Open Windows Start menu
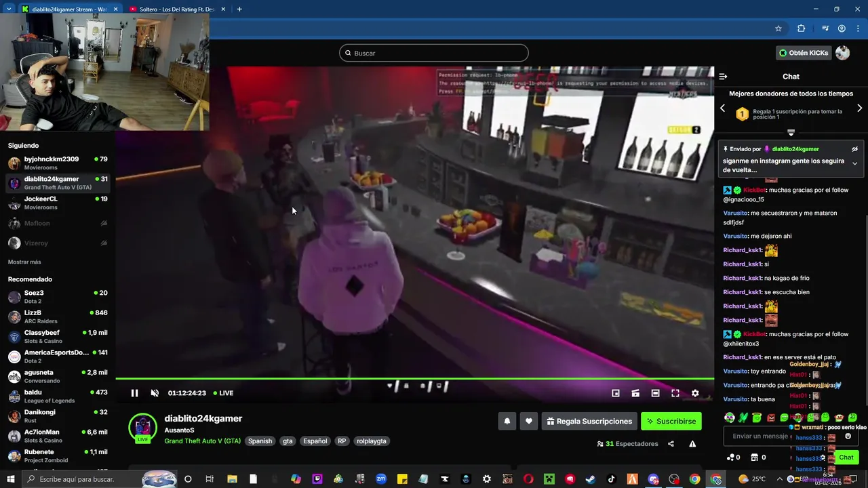The width and height of the screenshot is (868, 488). (x=12, y=479)
